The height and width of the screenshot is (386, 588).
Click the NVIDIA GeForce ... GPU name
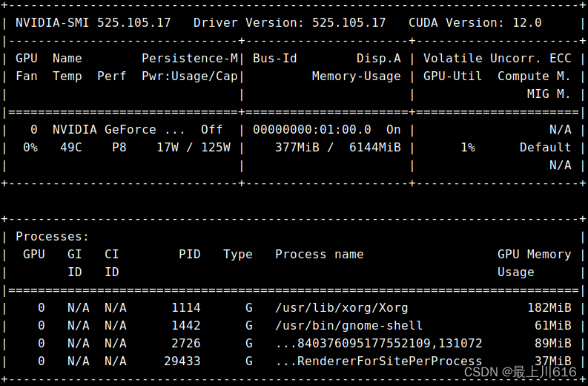coord(119,130)
